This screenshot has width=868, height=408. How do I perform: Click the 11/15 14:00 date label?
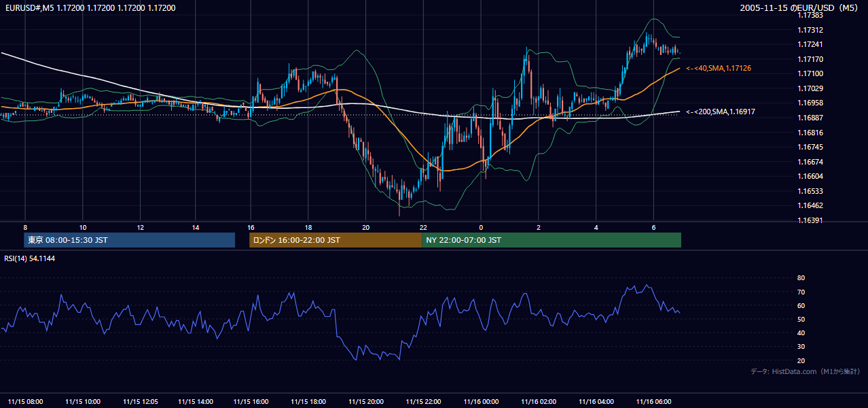click(196, 401)
